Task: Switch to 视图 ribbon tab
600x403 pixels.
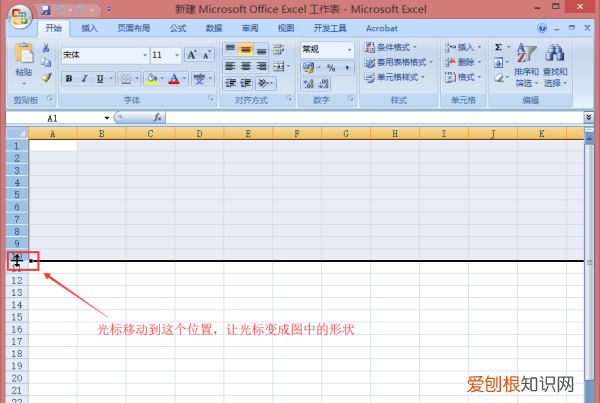Action: point(286,28)
